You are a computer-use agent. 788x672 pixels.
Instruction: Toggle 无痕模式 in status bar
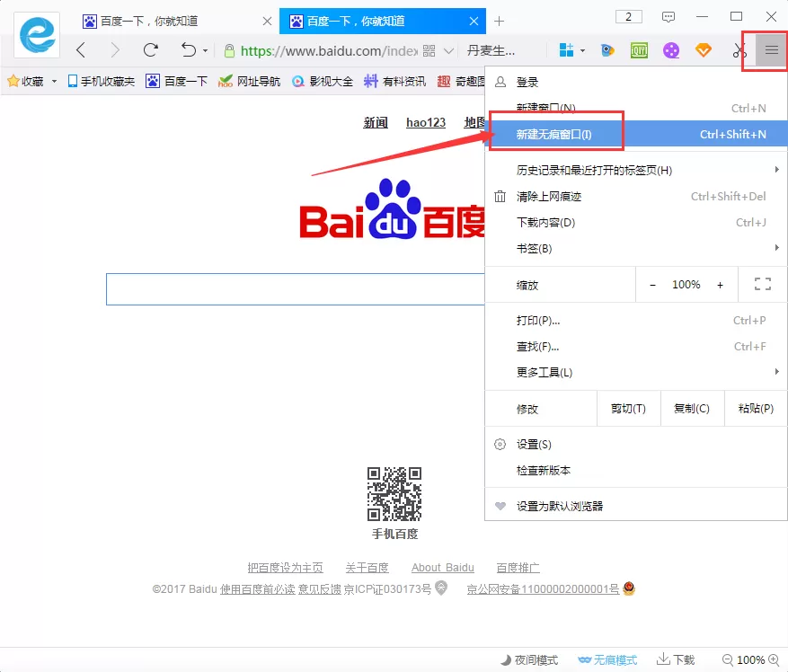click(607, 660)
